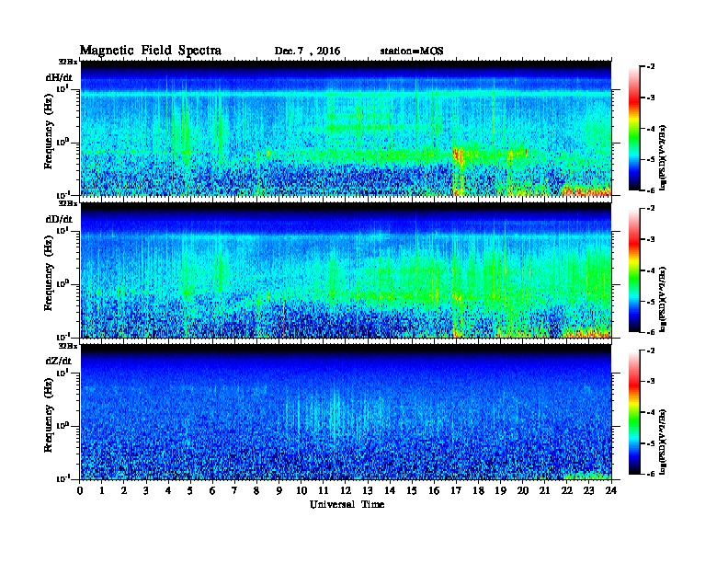Image resolution: width=728 pixels, height=563 pixels.
Task: Click hour 7 tick label on time axis
Action: coord(234,491)
